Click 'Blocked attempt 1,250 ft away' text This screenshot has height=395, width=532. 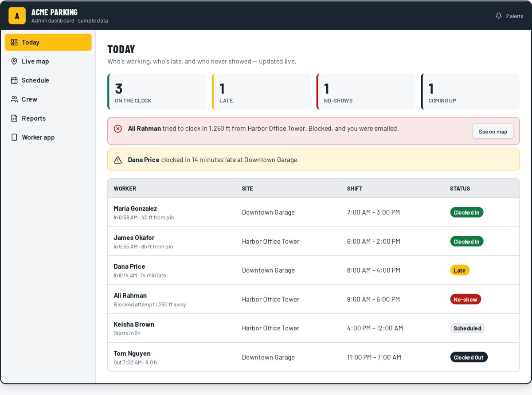point(150,305)
